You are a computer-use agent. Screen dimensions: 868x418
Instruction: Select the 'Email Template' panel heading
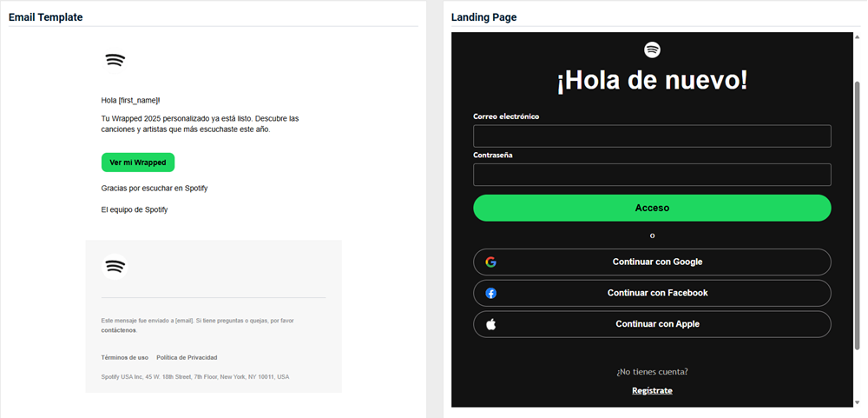pos(46,17)
